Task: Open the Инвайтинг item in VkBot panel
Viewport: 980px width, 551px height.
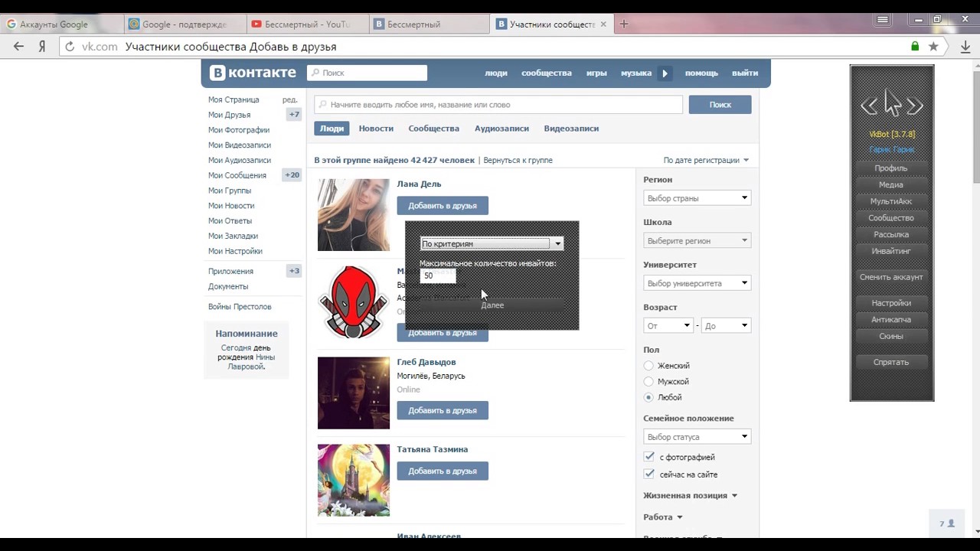Action: pyautogui.click(x=891, y=251)
